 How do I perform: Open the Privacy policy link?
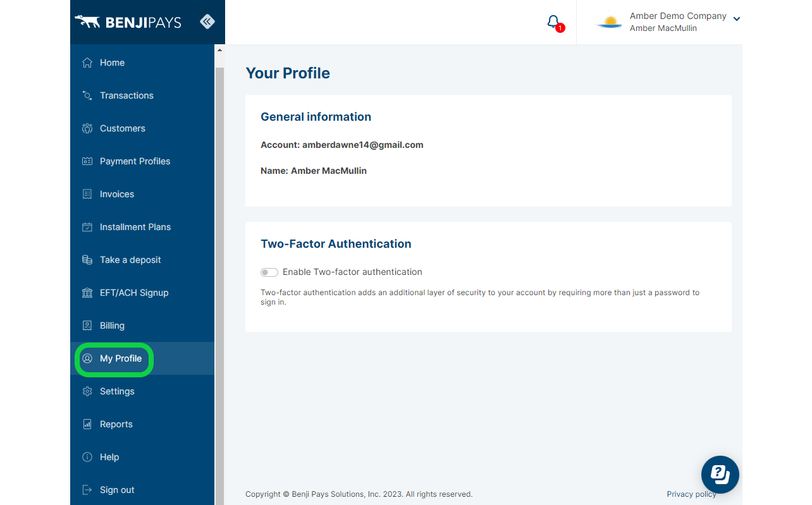[691, 494]
